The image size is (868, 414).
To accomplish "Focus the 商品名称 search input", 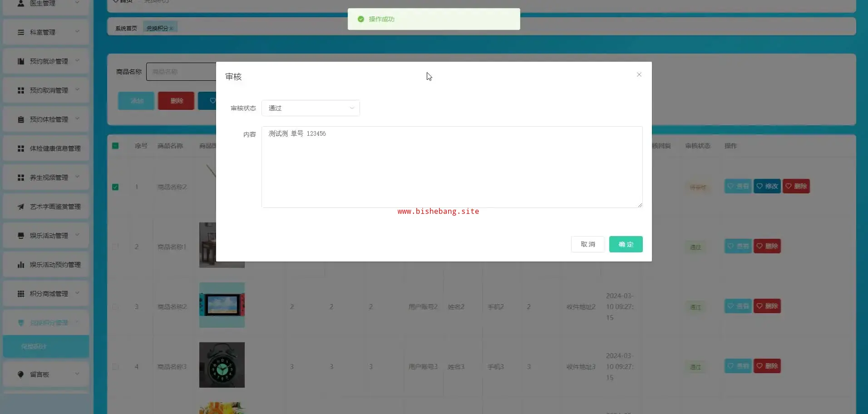I will coord(182,72).
